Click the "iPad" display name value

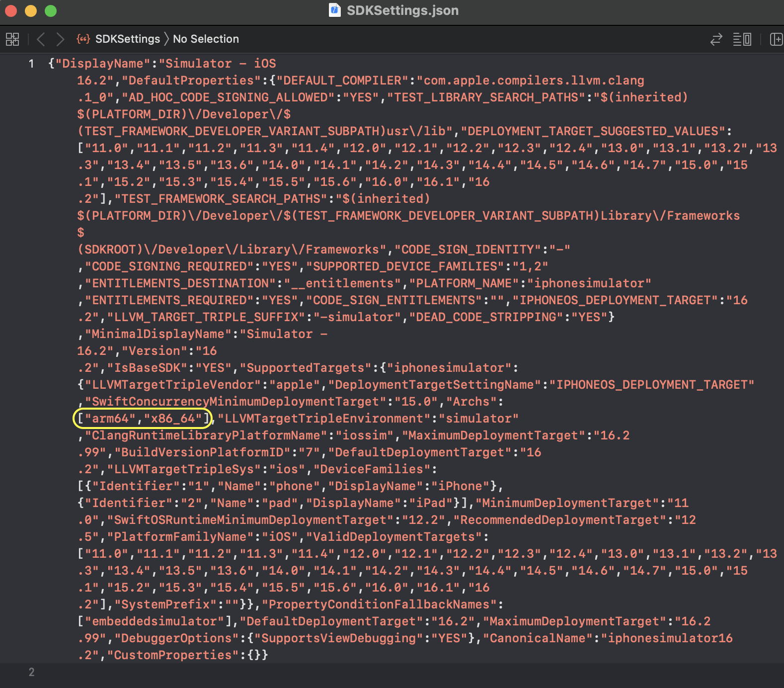click(x=431, y=503)
